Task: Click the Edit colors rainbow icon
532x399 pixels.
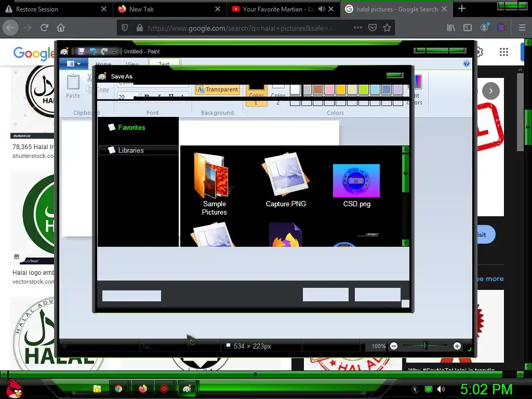Action: pyautogui.click(x=417, y=82)
